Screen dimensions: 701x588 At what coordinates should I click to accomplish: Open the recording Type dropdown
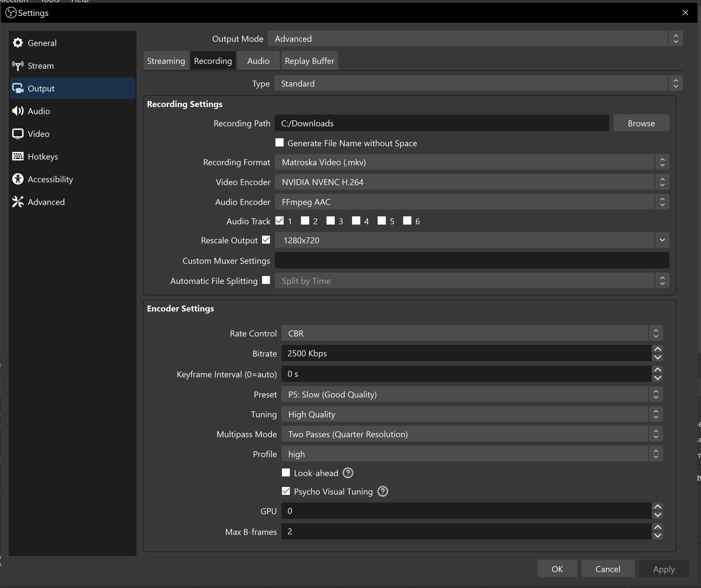click(478, 83)
